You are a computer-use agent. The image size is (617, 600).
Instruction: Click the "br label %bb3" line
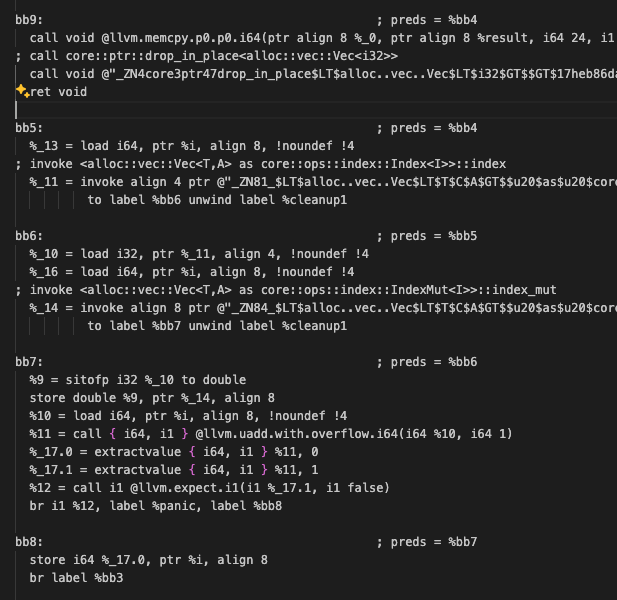(76, 578)
